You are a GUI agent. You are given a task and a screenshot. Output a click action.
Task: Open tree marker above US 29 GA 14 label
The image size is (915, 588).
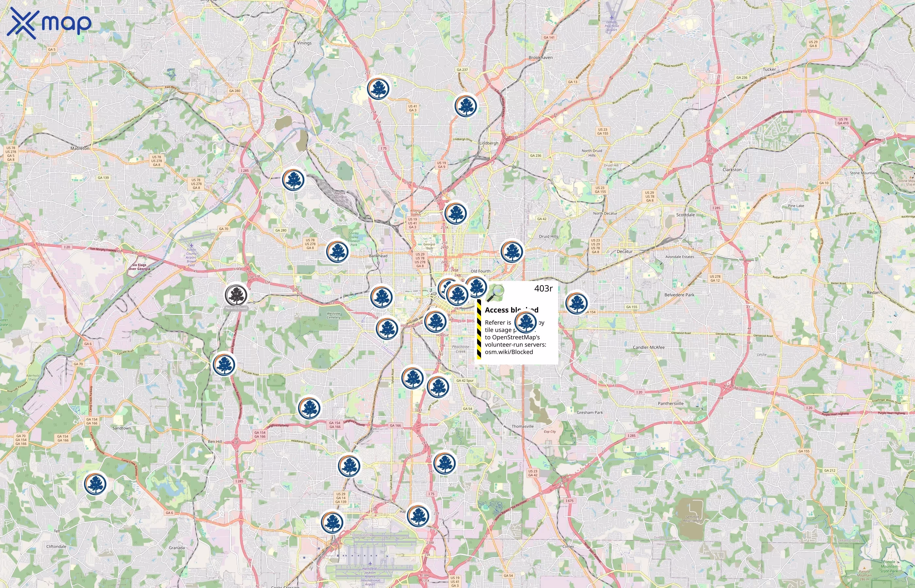(x=349, y=465)
